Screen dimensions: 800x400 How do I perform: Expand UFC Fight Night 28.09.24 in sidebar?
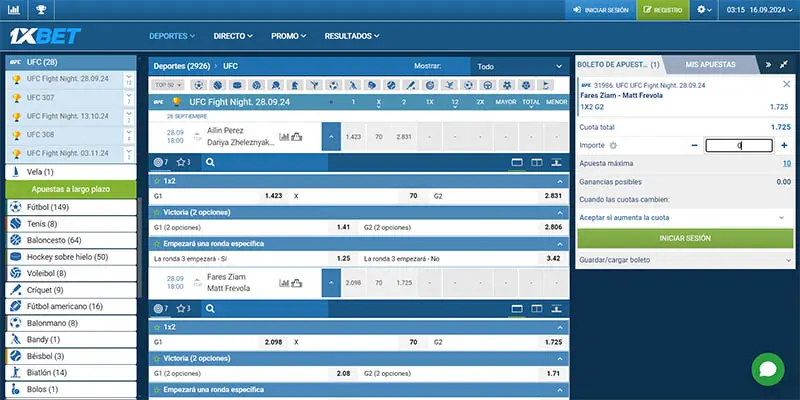(129, 80)
